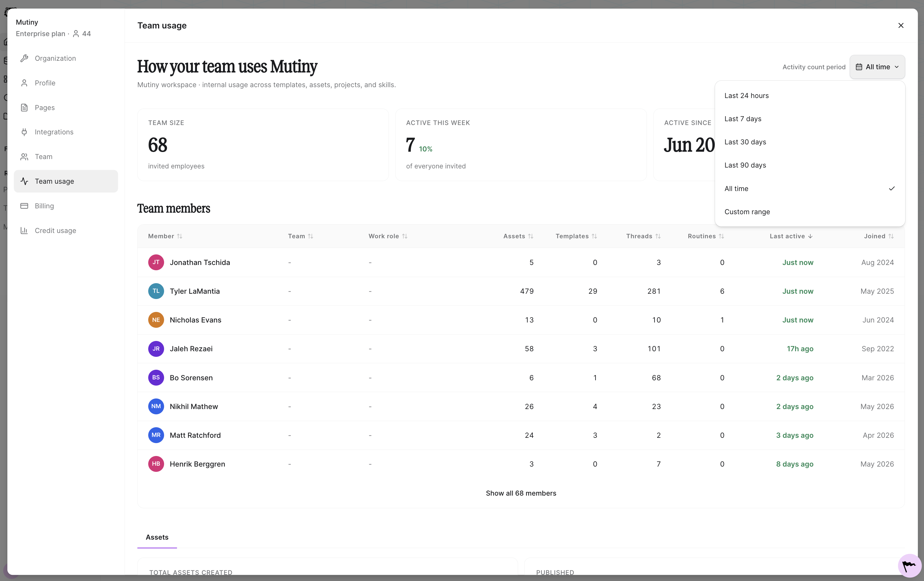The image size is (924, 581).
Task: Click the TL avatar for Tyler LaMantia
Action: [156, 291]
